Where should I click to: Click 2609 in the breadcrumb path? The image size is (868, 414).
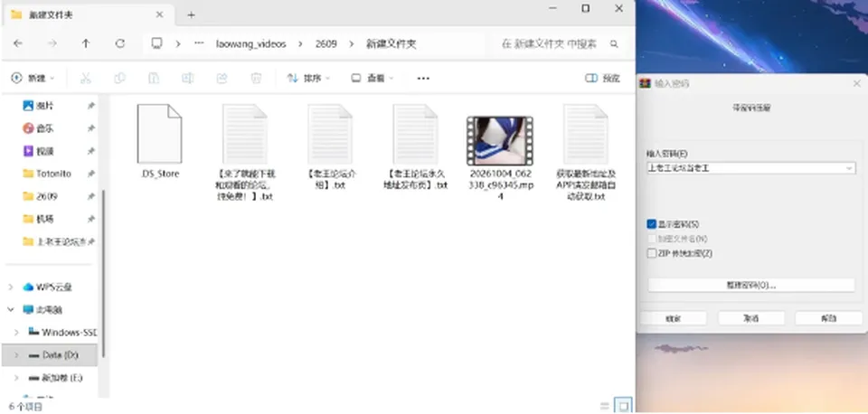click(326, 43)
